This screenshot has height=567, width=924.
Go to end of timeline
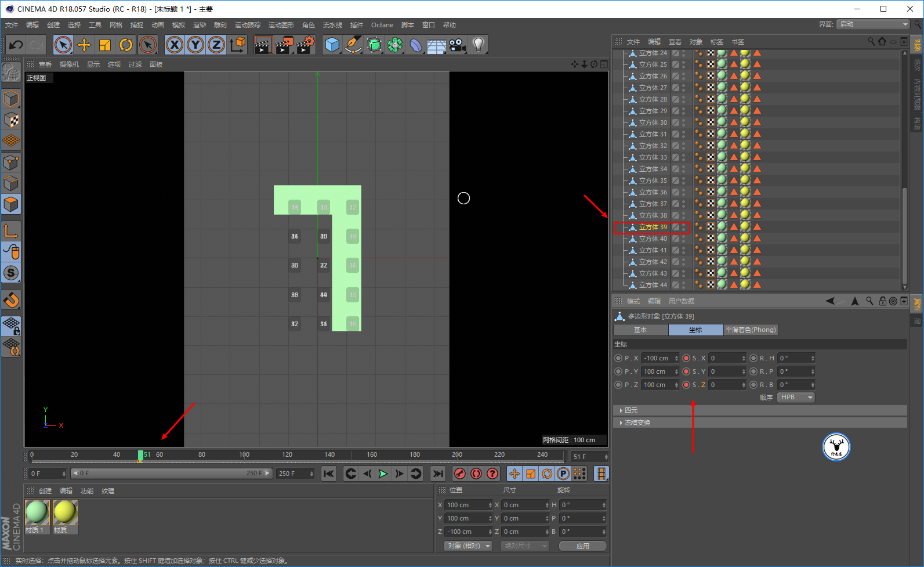(438, 474)
